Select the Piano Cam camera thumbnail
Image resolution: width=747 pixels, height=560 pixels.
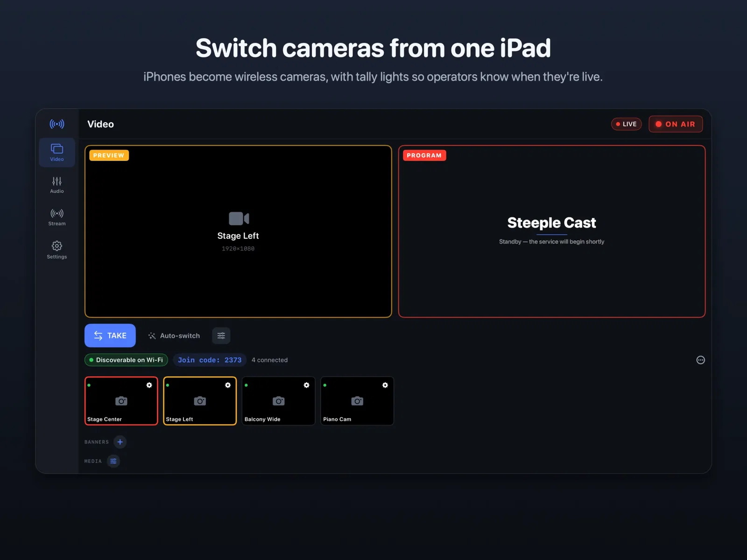click(357, 401)
